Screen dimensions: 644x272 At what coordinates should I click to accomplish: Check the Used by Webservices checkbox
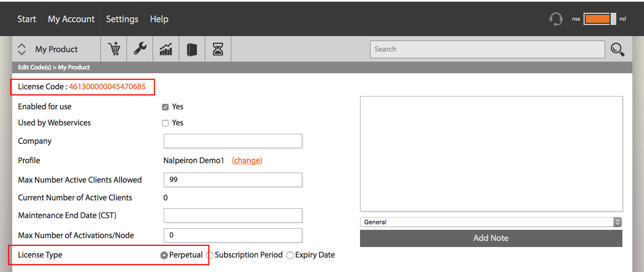[165, 123]
